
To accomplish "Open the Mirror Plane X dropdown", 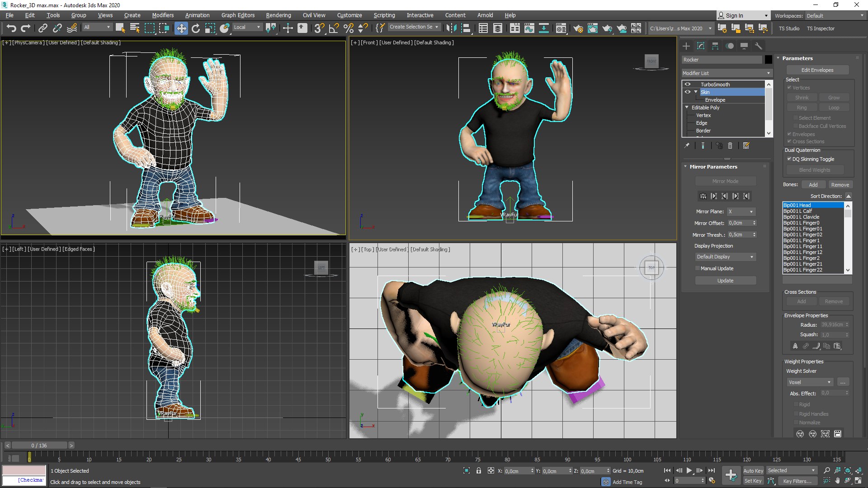I will point(741,211).
